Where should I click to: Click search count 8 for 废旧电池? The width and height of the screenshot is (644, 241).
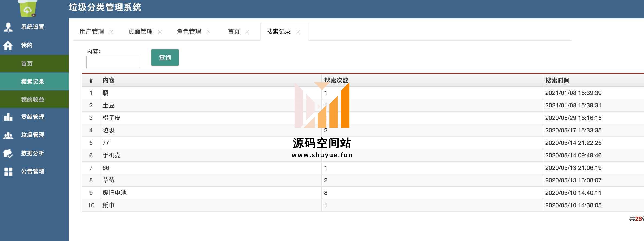(326, 193)
